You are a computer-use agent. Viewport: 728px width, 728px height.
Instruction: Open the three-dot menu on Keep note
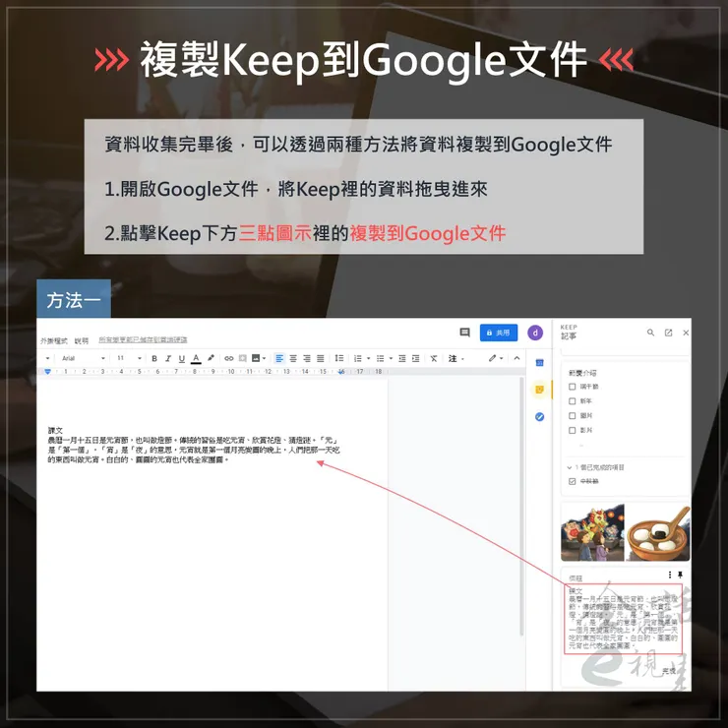[x=670, y=575]
